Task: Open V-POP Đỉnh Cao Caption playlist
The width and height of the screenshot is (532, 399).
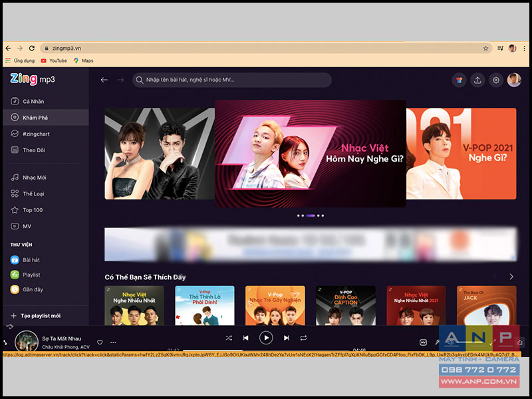Action: click(x=346, y=305)
